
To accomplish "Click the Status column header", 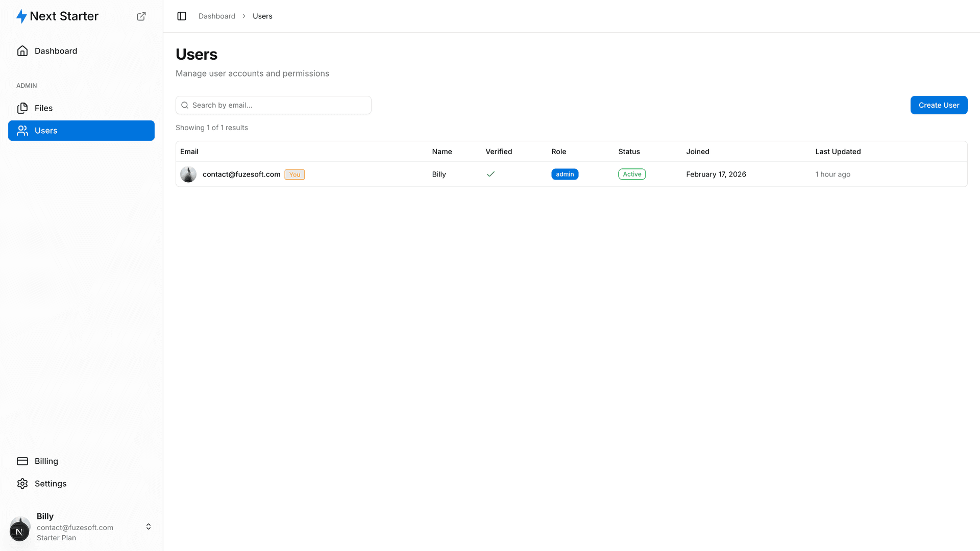I will point(629,152).
